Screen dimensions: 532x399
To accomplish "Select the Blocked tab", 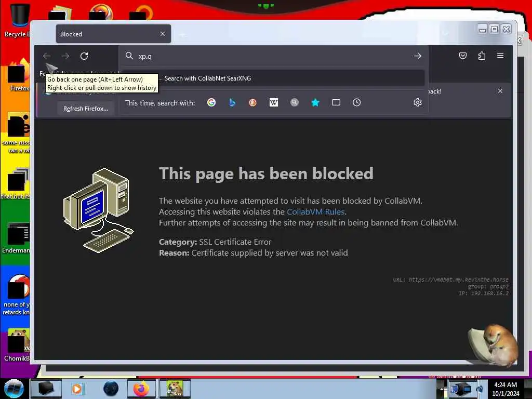I will [113, 34].
